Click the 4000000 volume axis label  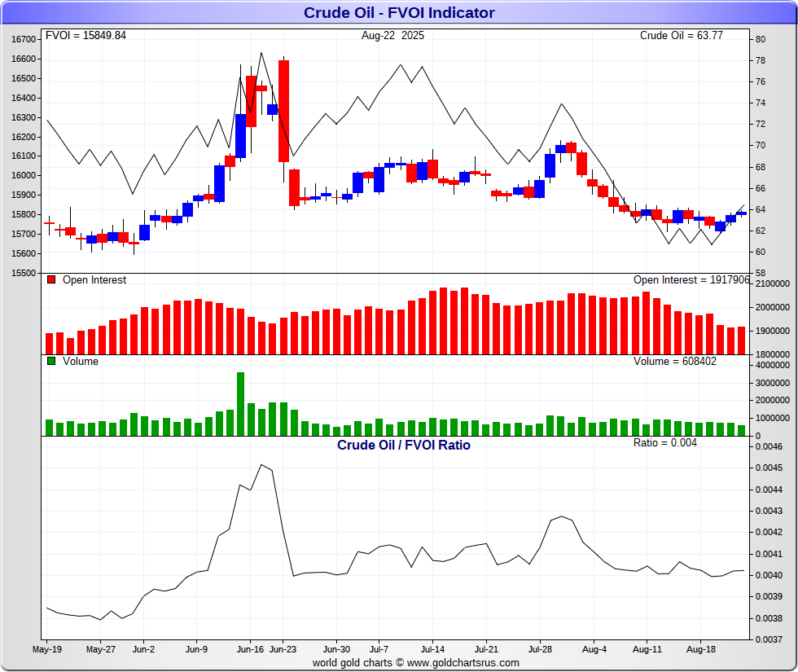click(x=773, y=366)
